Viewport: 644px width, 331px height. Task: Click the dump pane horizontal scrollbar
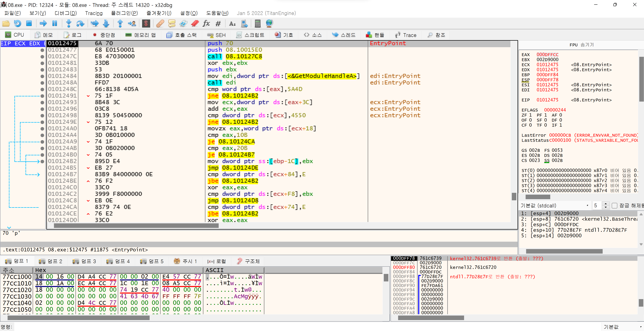click(78, 318)
